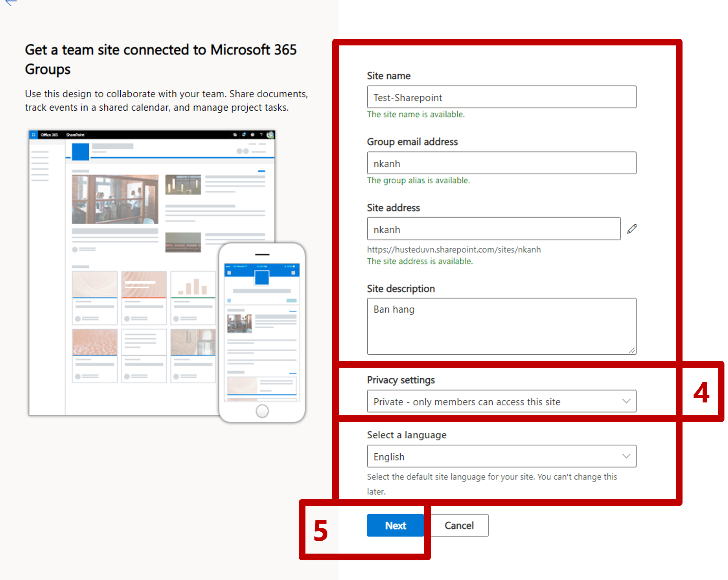
Task: Click the chevron beside English language
Action: click(626, 456)
